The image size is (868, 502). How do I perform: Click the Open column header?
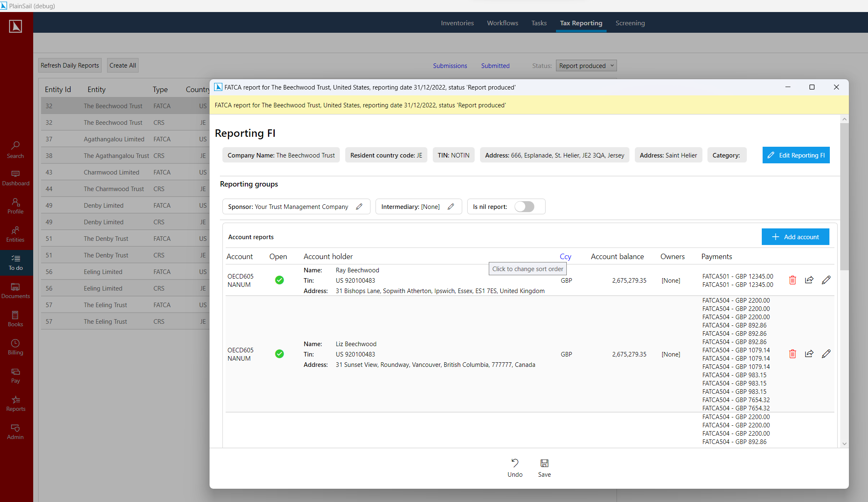278,257
